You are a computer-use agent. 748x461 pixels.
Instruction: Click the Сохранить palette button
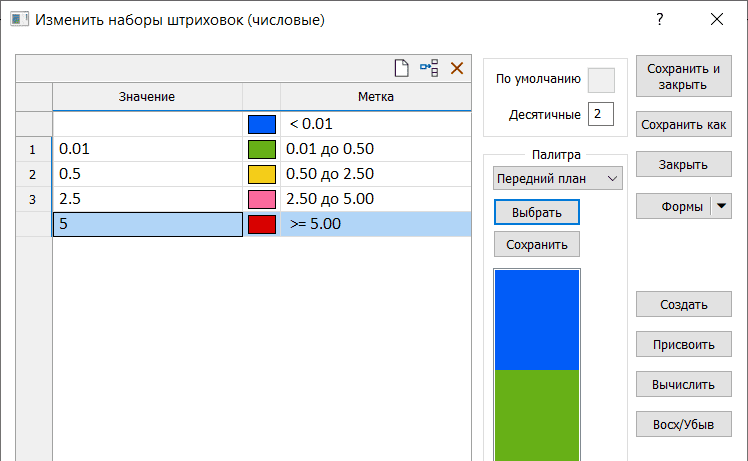pyautogui.click(x=537, y=245)
